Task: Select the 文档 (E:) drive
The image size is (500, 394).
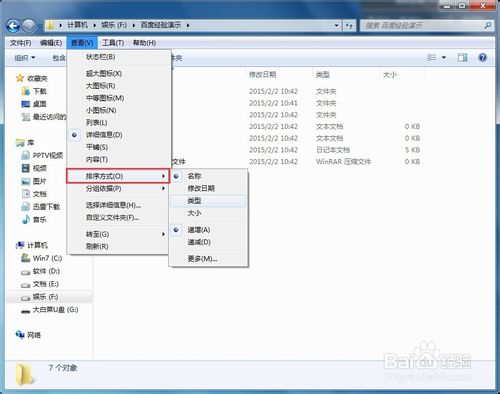Action: click(40, 284)
